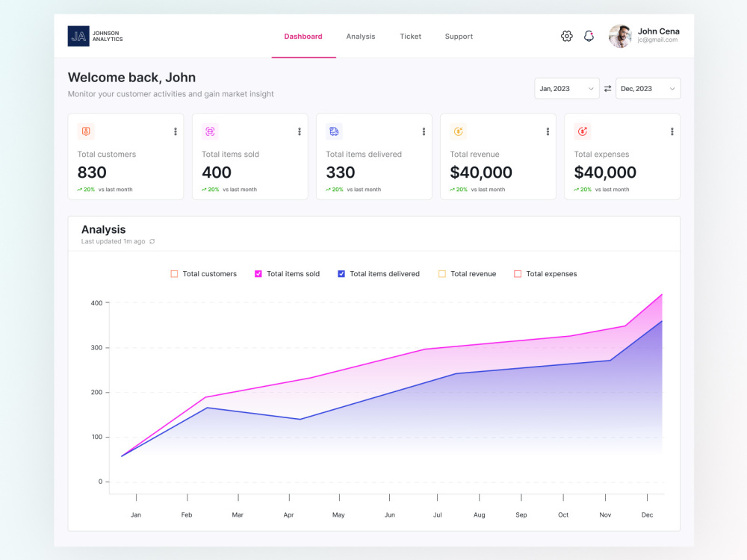Click the 830 customers value
Screen dimensions: 747x560
click(x=92, y=172)
